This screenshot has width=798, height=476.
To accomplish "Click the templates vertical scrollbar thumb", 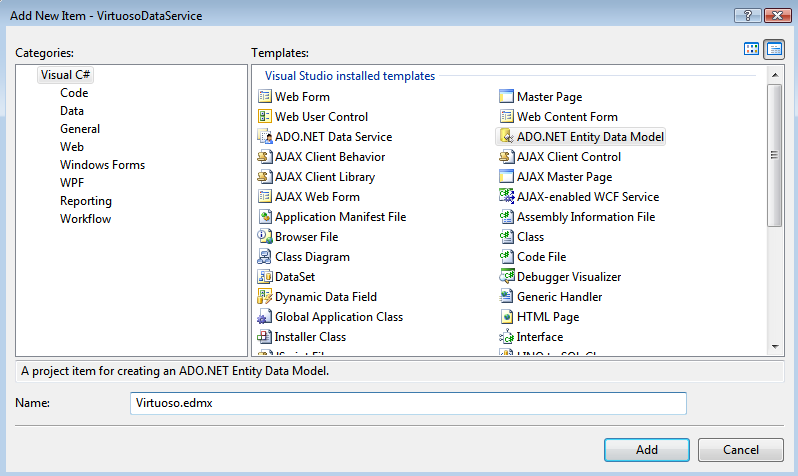I will tap(775, 155).
